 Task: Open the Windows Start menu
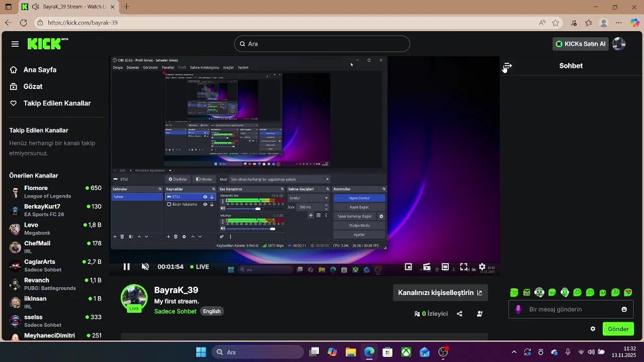(201, 352)
